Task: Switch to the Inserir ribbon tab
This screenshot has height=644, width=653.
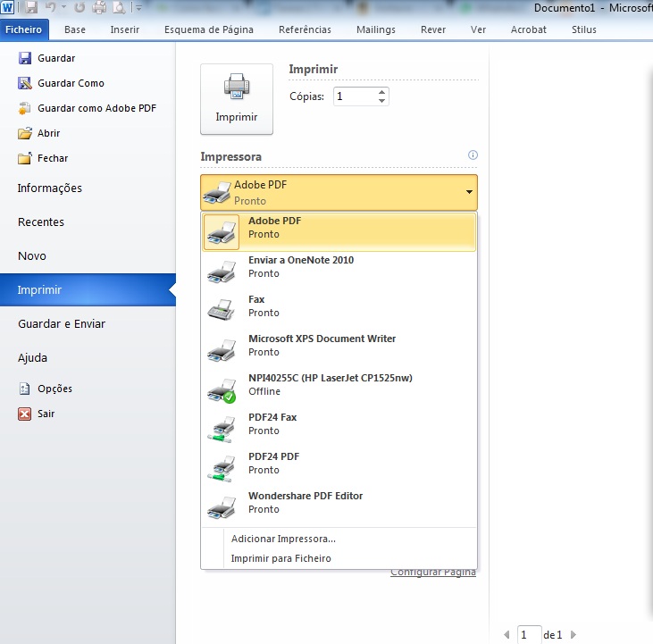Action: point(124,29)
